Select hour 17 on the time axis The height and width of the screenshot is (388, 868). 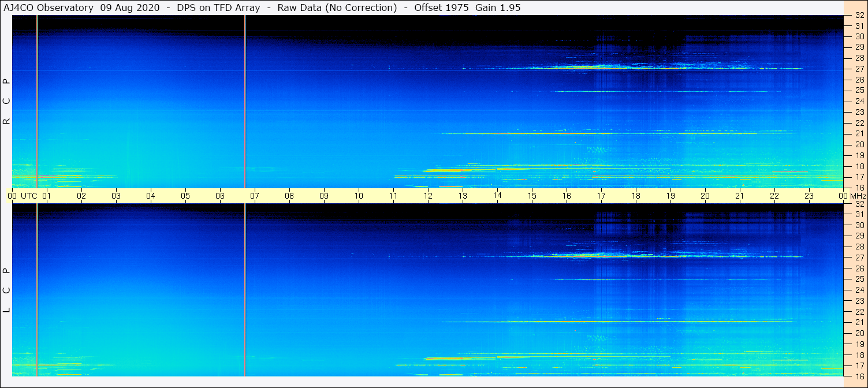[x=601, y=196]
